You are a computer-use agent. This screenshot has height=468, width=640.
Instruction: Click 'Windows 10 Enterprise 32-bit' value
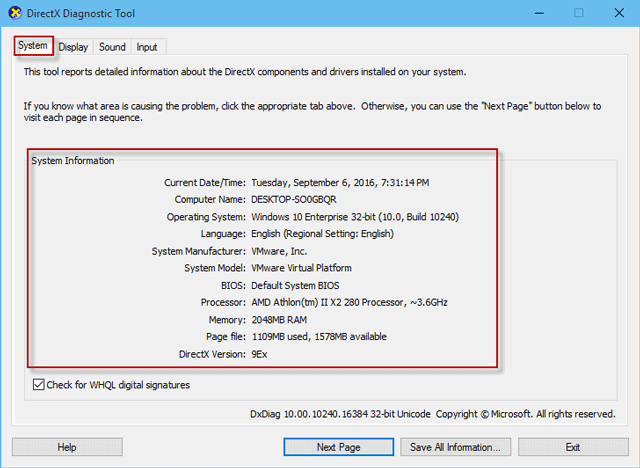311,217
